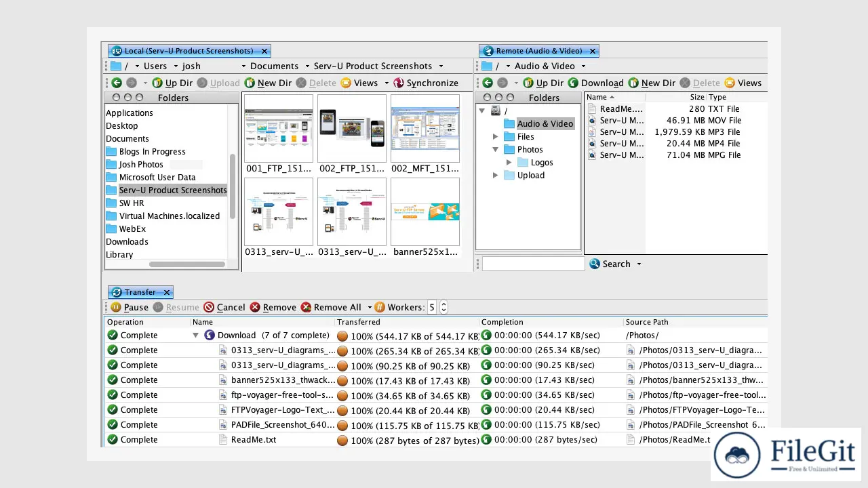Click New Dir in the local toolbar

pyautogui.click(x=268, y=83)
